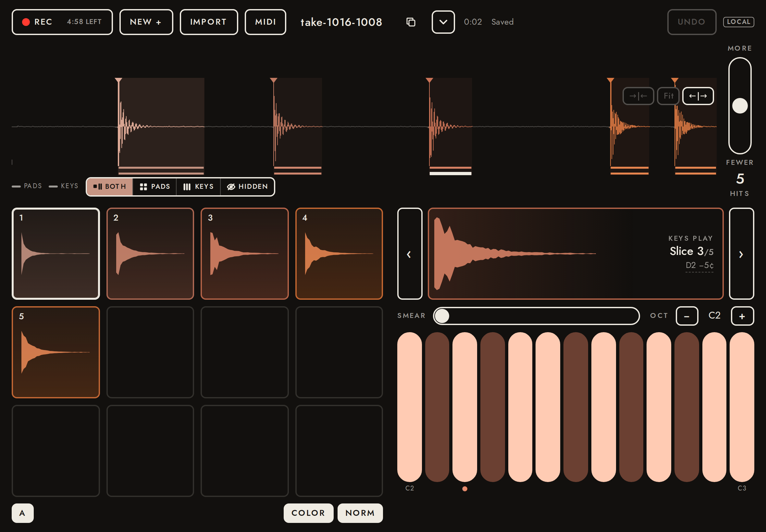This screenshot has height=532, width=766.
Task: Toggle the NORM button
Action: click(360, 513)
